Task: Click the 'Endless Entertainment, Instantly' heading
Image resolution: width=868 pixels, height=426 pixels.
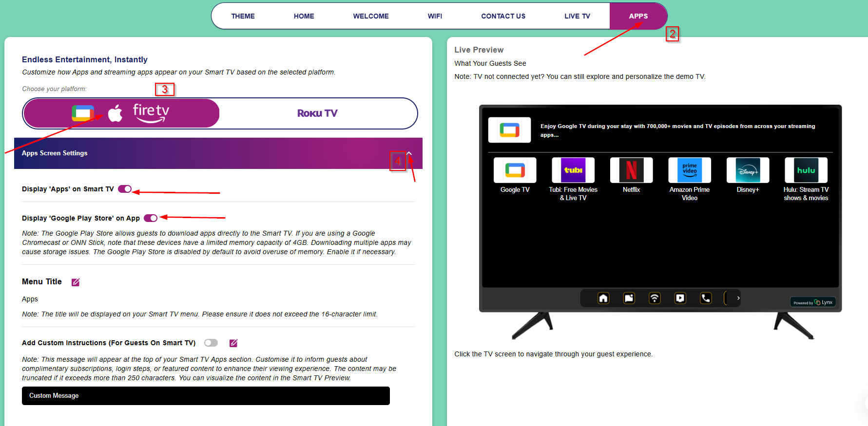Action: 85,59
